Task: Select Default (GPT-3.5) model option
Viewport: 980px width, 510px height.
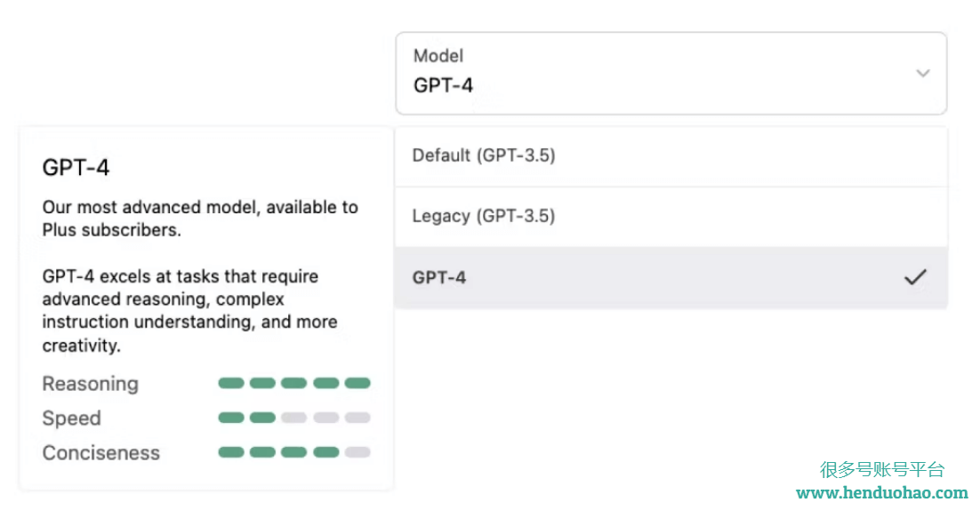Action: (x=671, y=156)
